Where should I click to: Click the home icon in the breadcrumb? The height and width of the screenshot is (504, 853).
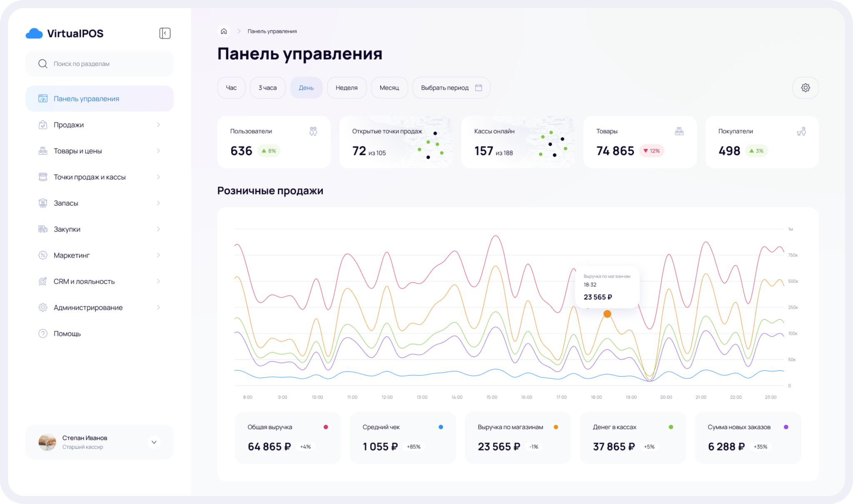click(x=224, y=31)
